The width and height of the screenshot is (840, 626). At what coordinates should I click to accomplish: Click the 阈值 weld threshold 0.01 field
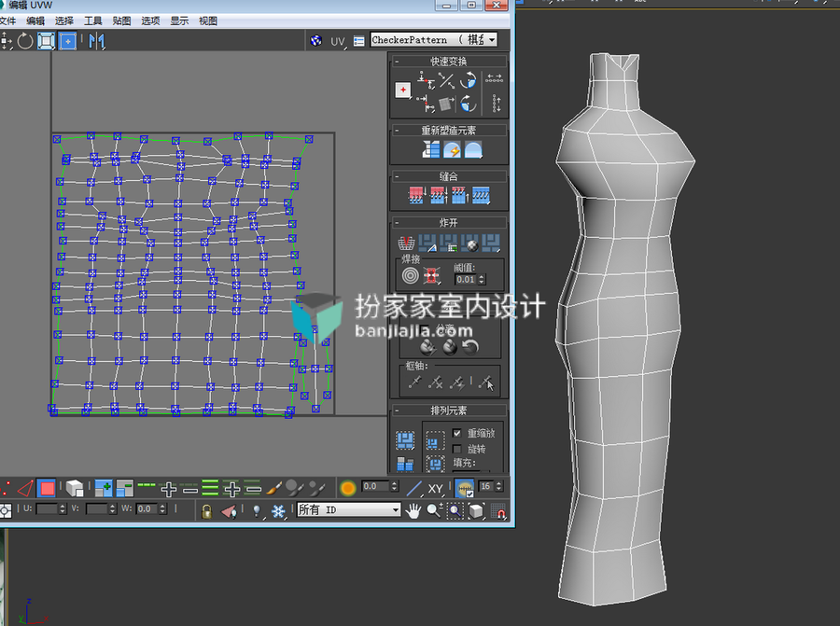click(466, 280)
